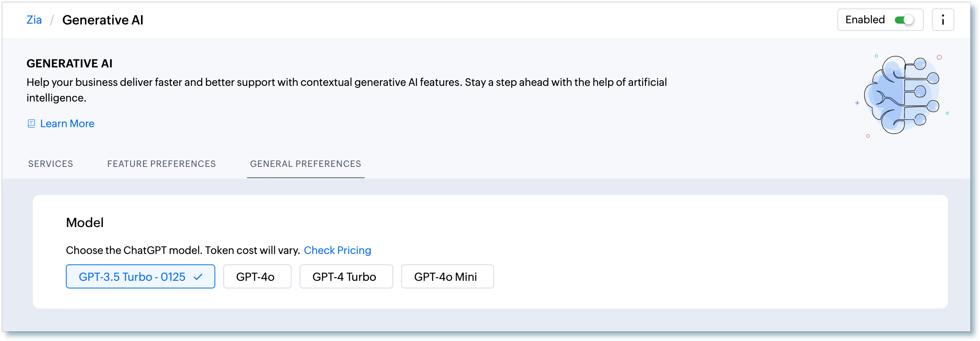The width and height of the screenshot is (980, 341).
Task: Click the Generative AI description text
Action: (x=347, y=90)
